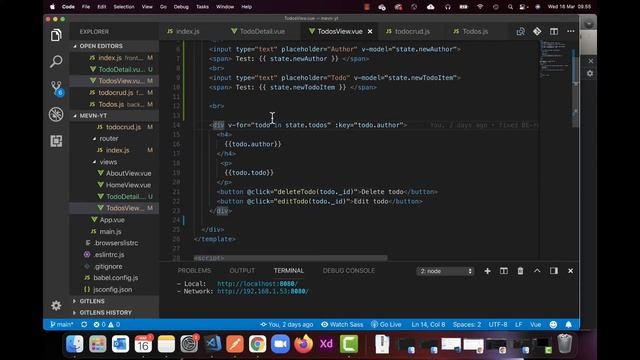Open the Wi-Fi menu bar icon

480,7
